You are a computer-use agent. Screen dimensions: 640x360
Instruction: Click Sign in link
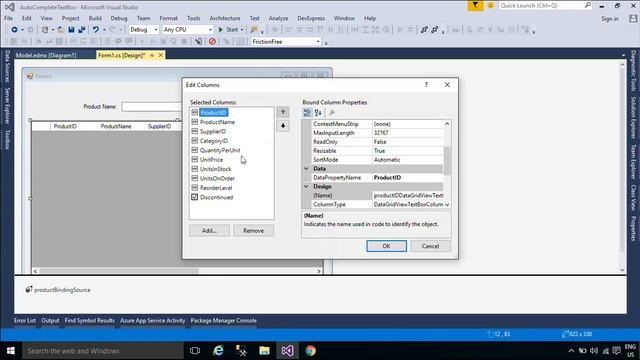610,19
